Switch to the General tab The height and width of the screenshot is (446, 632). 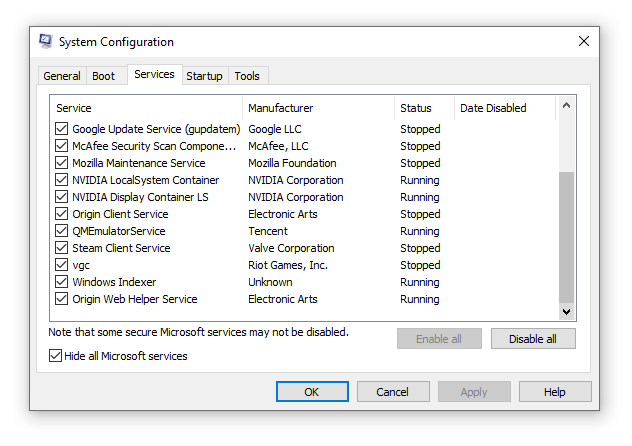[x=62, y=76]
